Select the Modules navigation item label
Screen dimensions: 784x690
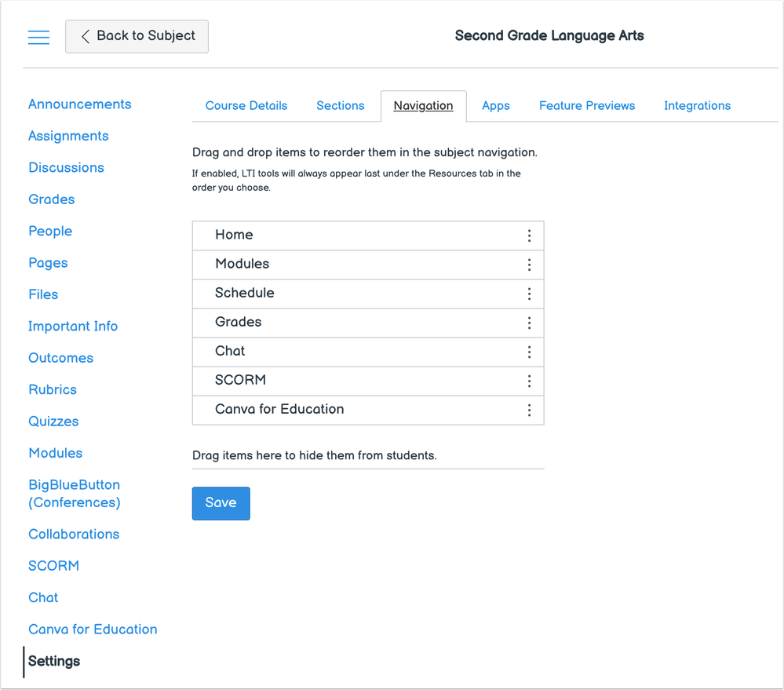[242, 264]
